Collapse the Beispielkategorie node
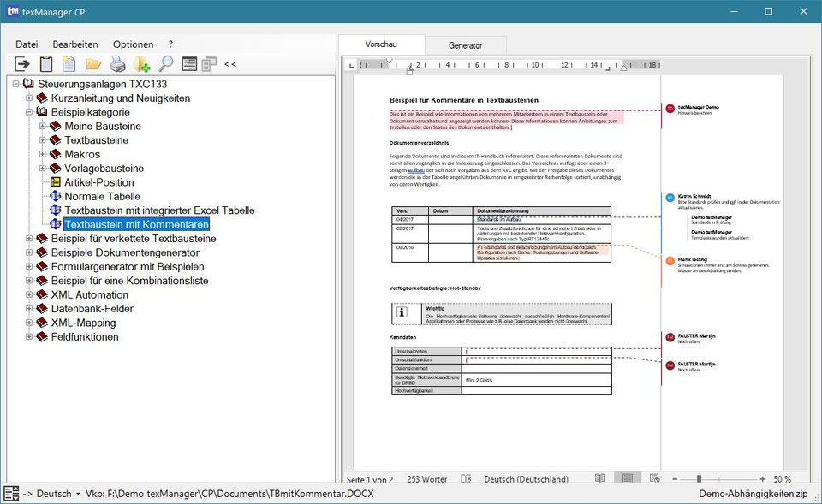Screen dimensions: 822x504 tap(29, 111)
